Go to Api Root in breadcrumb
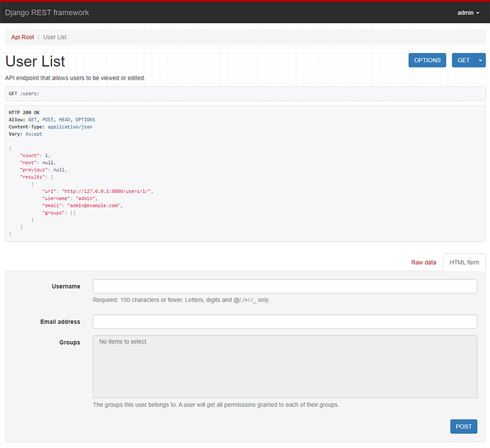 (23, 37)
